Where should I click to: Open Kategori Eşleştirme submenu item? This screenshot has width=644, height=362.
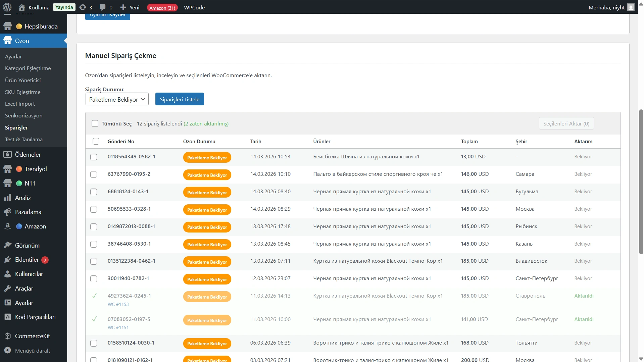pyautogui.click(x=28, y=68)
